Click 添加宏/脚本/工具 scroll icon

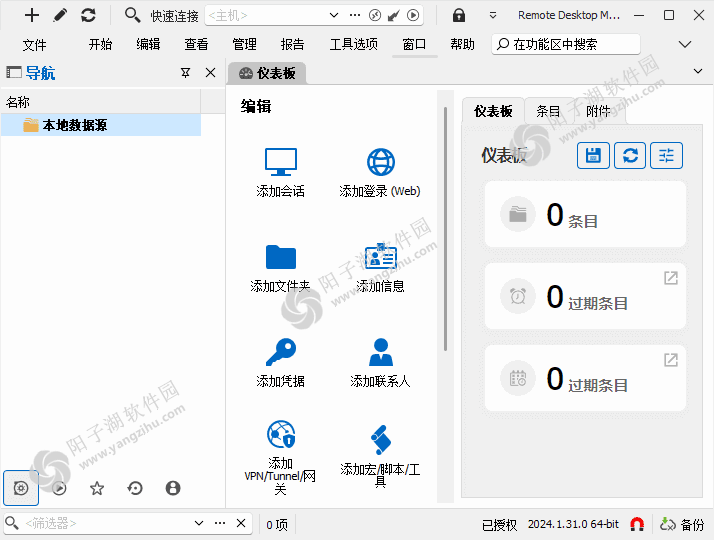pos(381,440)
